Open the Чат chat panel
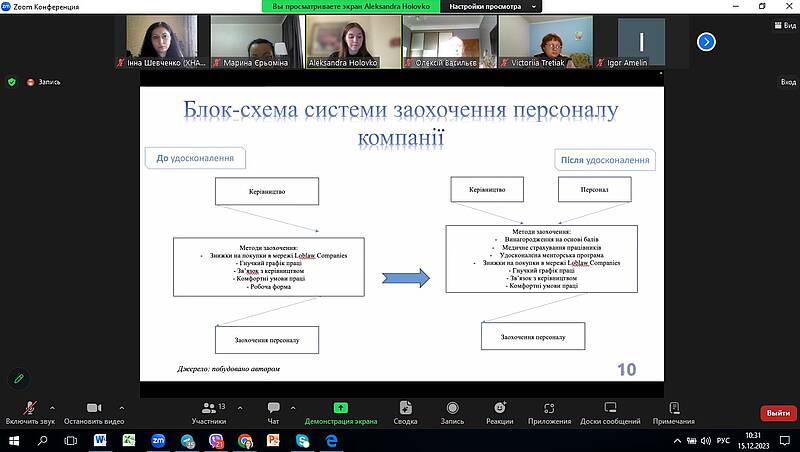The image size is (800, 452). 273,412
